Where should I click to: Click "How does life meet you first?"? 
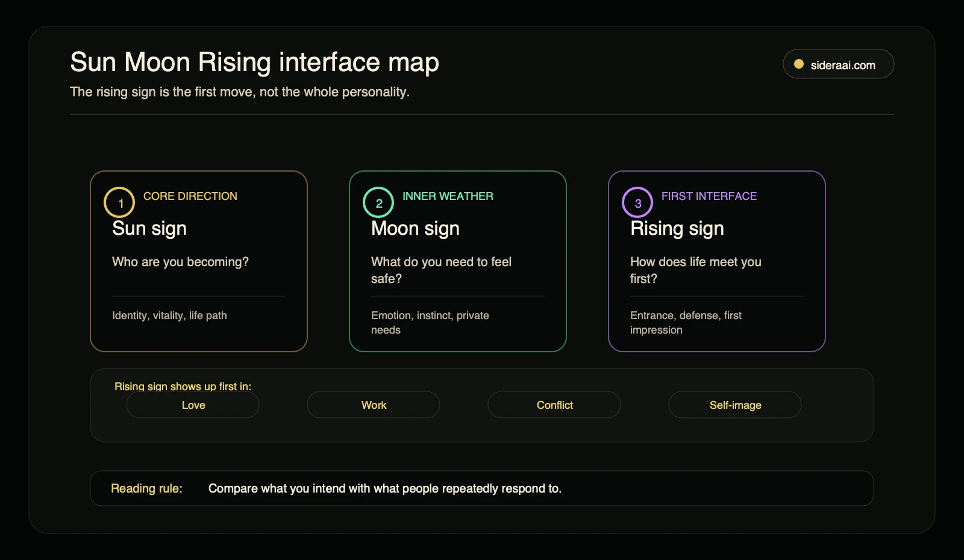(x=696, y=270)
